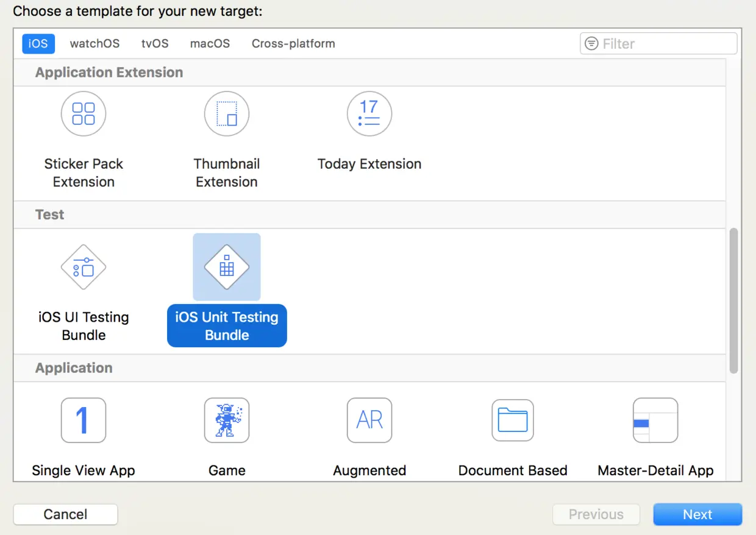This screenshot has width=756, height=535.
Task: Pick the Today Extension calendar icon
Action: (x=369, y=114)
